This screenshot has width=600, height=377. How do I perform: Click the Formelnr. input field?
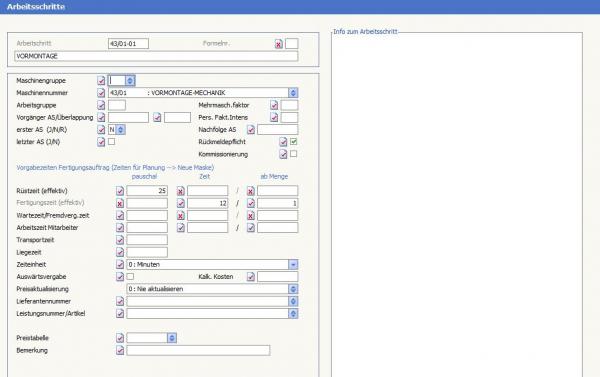tap(292, 44)
